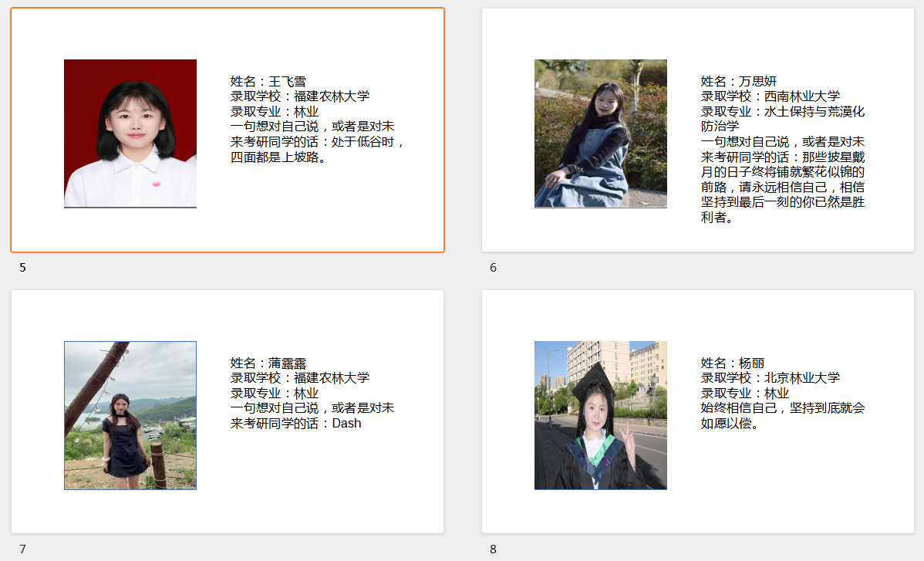This screenshot has width=924, height=561.
Task: Click the text '处于低谷时' on slide 5
Action: (x=363, y=142)
